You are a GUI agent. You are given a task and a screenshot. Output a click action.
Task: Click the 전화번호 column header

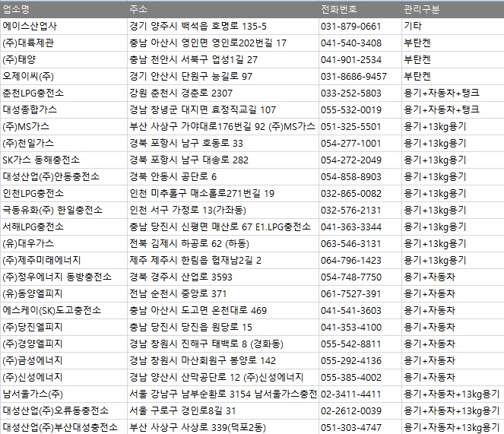click(360, 9)
